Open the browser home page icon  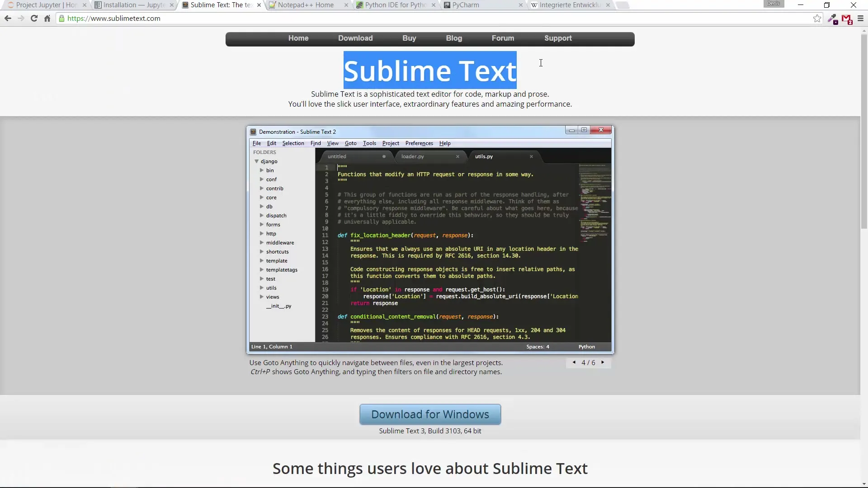(47, 19)
